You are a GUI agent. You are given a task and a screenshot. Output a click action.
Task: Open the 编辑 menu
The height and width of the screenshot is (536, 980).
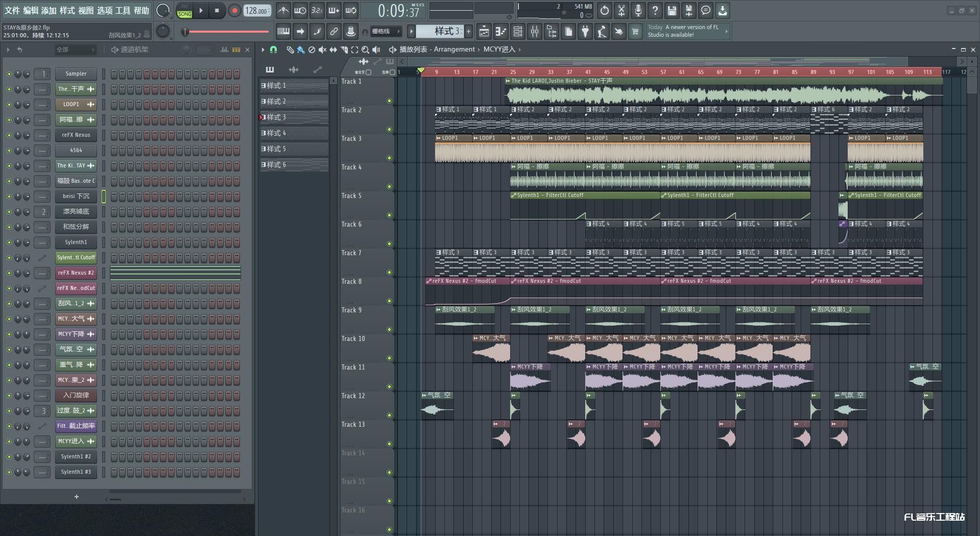[31, 11]
